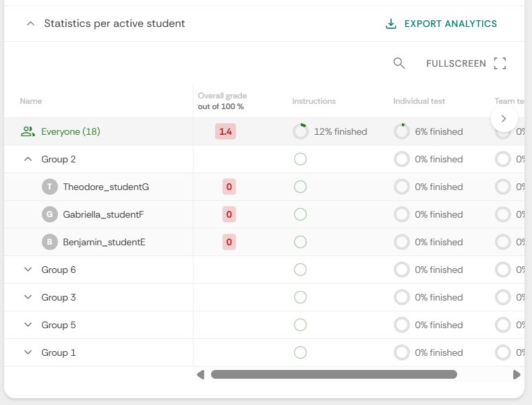Click the EXPORT ANALYTICS link
The width and height of the screenshot is (532, 405).
[450, 24]
